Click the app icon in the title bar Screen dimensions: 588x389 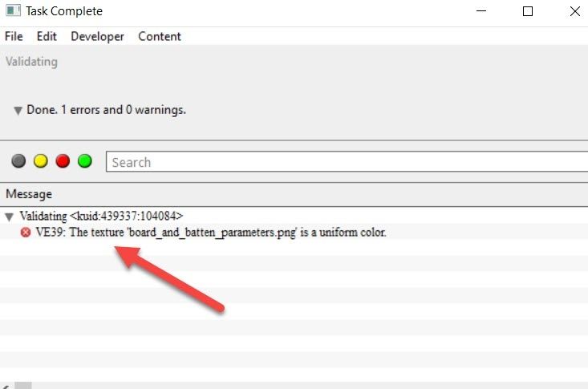pyautogui.click(x=12, y=11)
